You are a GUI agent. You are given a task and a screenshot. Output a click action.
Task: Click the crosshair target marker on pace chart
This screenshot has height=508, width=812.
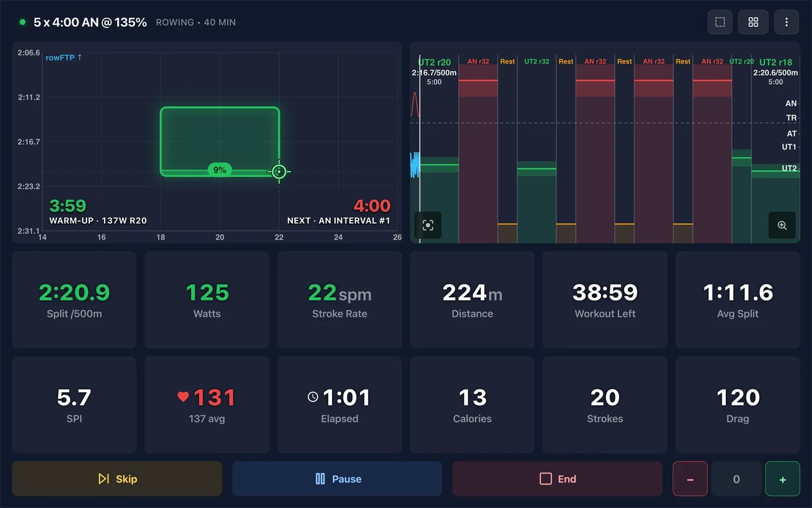[x=279, y=172]
